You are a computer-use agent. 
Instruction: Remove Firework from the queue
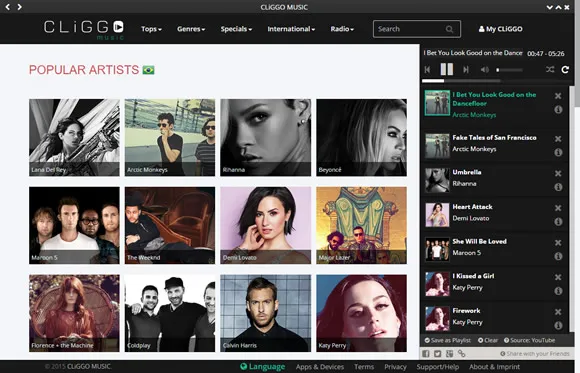pos(558,312)
